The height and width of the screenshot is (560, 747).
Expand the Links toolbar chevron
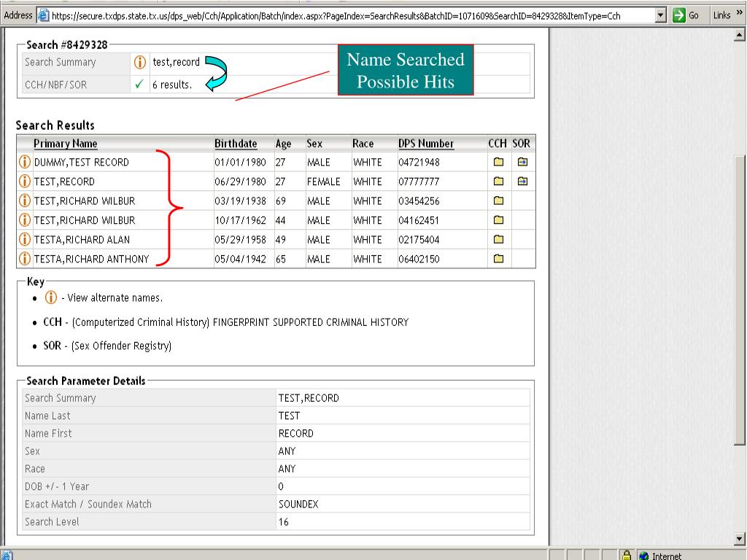tap(740, 13)
